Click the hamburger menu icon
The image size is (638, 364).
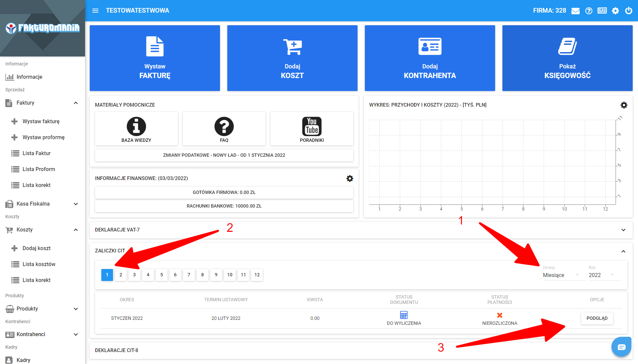point(95,11)
